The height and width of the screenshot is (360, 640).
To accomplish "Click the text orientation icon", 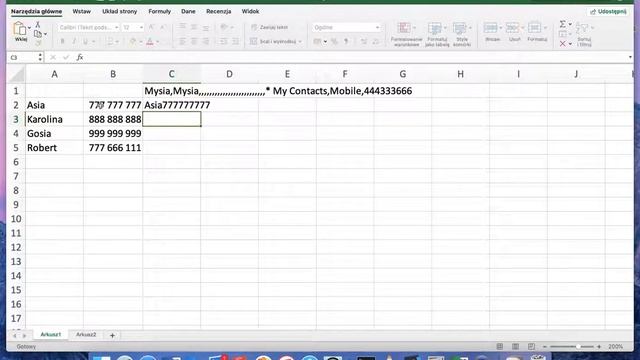I will pos(224,27).
